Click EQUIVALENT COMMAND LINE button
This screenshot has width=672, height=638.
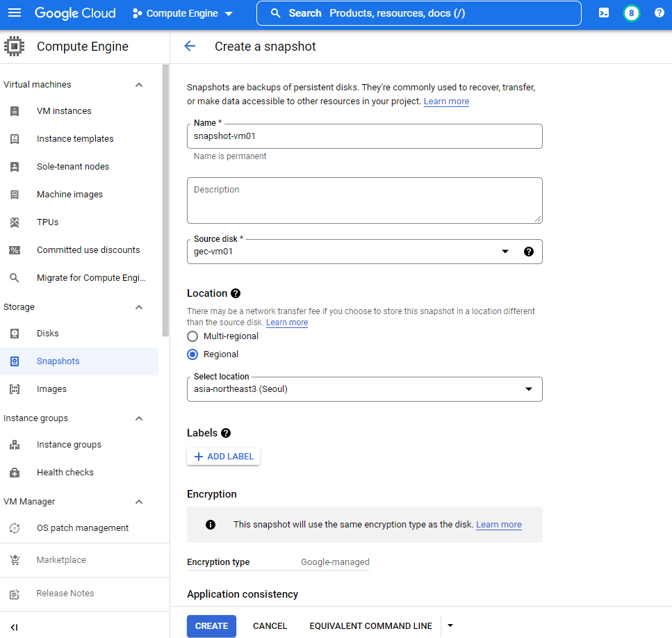pos(370,626)
